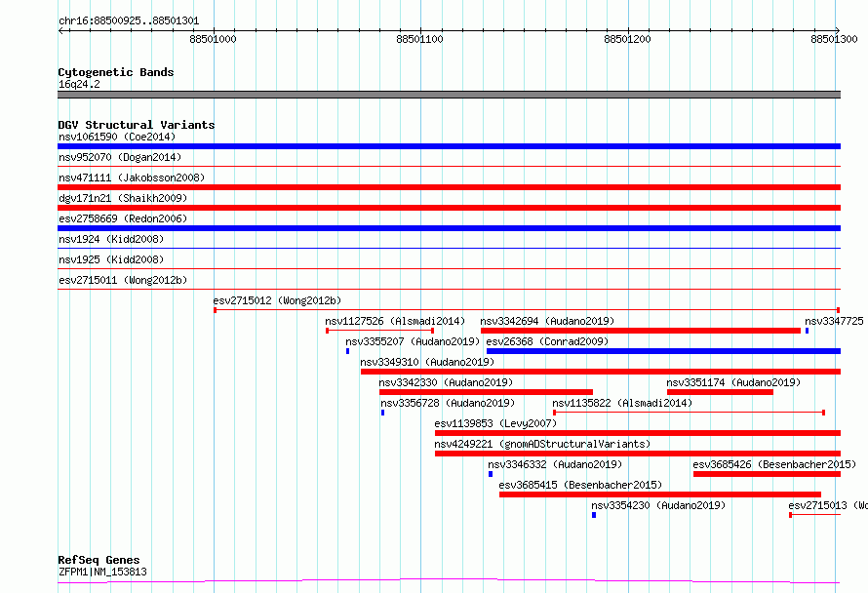Viewport: 868px width, 593px height.
Task: Click the nsv3354230 (Audano2019) label
Action: [x=658, y=505]
